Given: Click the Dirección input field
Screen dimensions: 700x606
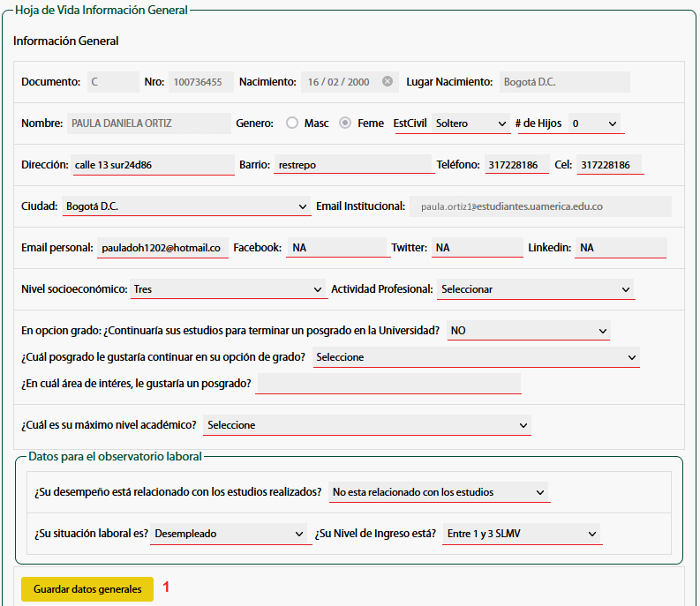Looking at the screenshot, I should pyautogui.click(x=153, y=165).
